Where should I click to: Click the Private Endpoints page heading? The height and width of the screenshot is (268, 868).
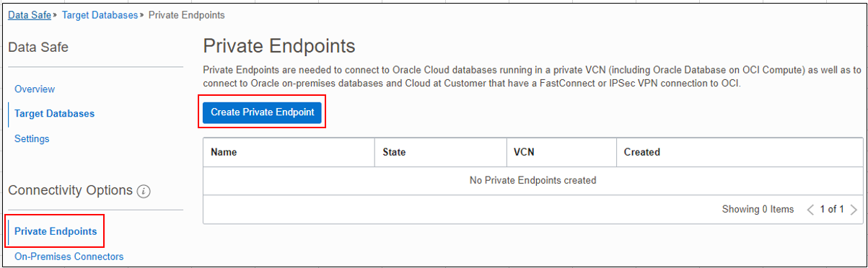click(x=279, y=46)
